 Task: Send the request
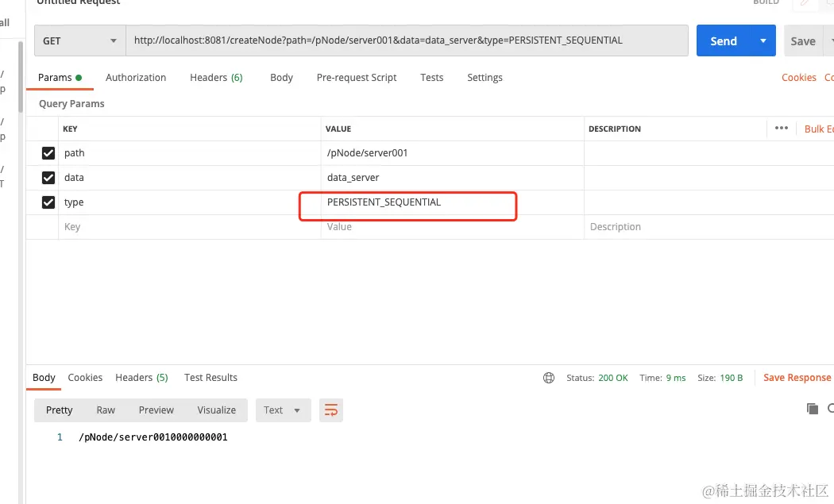(x=724, y=41)
